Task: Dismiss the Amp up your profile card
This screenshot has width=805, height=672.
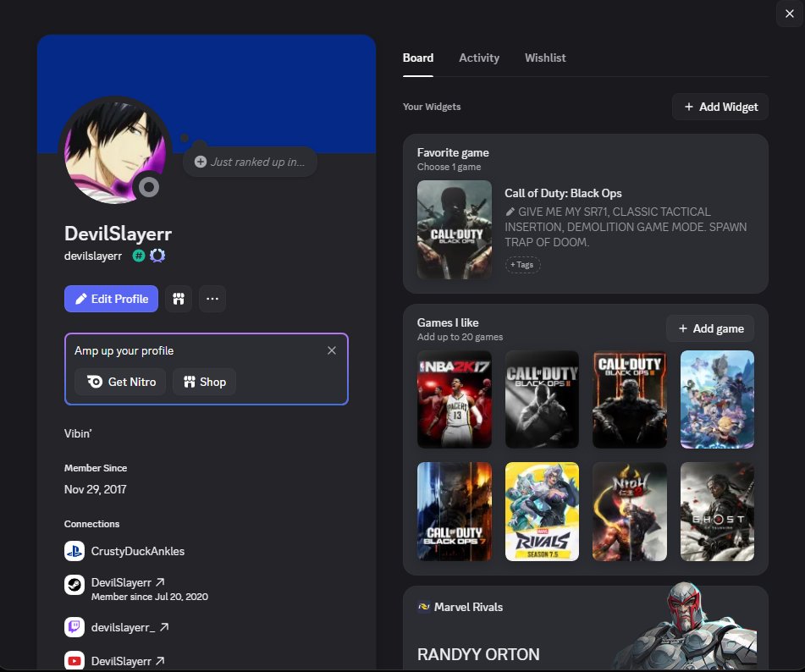Action: click(332, 350)
